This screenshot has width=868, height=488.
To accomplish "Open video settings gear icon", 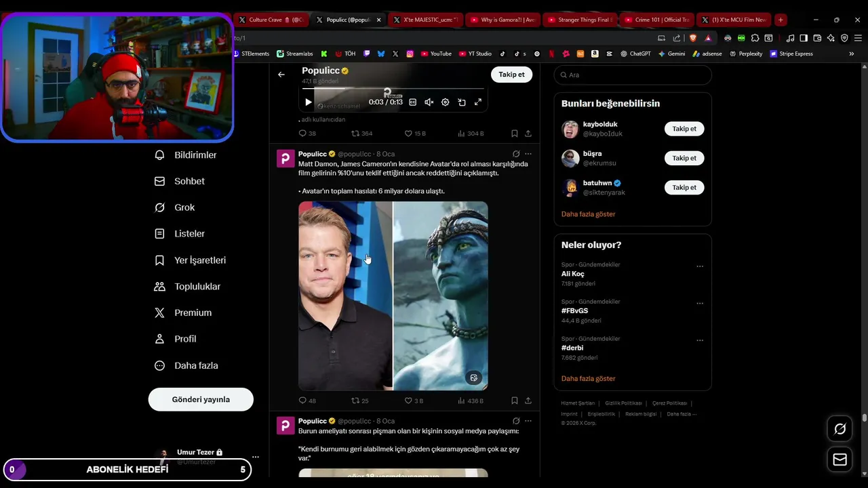I will [446, 102].
